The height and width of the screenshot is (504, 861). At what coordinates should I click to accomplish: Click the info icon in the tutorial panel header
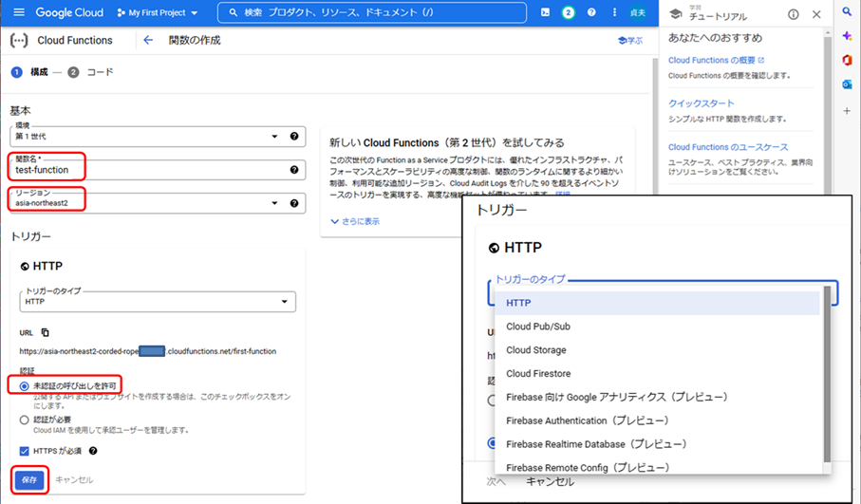(x=794, y=15)
